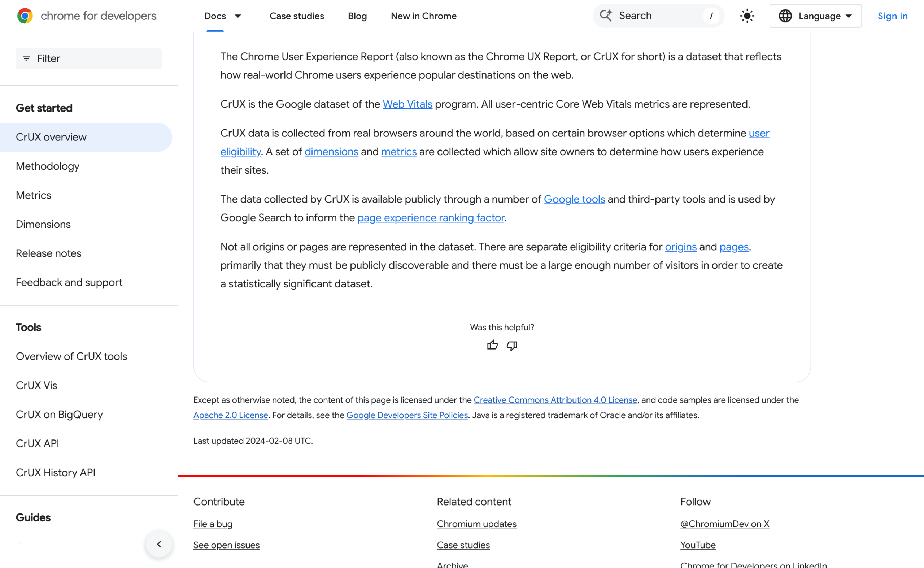Click 'Last updated 2024-02-08 UTC.' text

253,441
